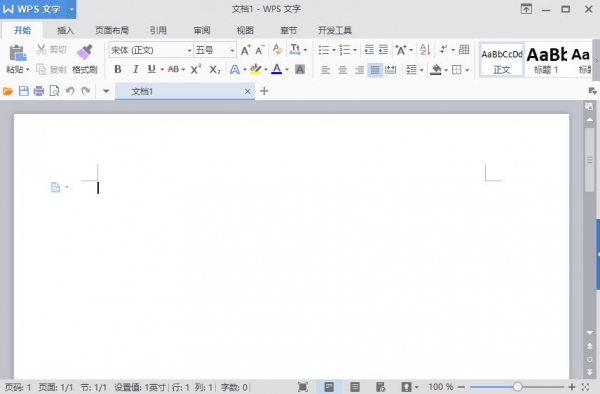
Task: Toggle Bold formatting
Action: click(x=118, y=69)
